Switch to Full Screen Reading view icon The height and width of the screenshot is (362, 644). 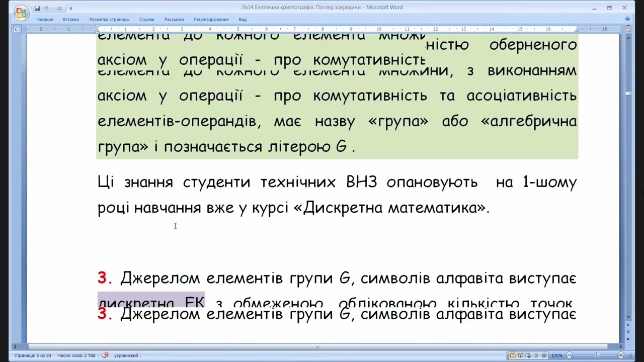521,355
